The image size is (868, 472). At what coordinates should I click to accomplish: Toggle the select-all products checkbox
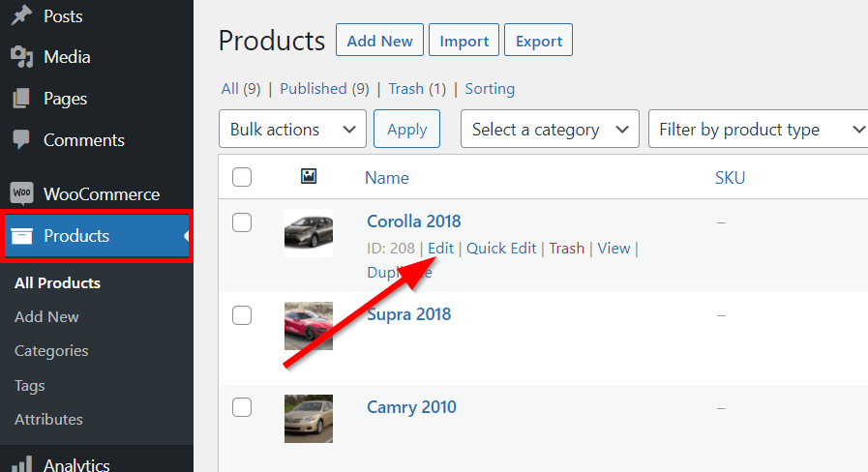(x=242, y=177)
